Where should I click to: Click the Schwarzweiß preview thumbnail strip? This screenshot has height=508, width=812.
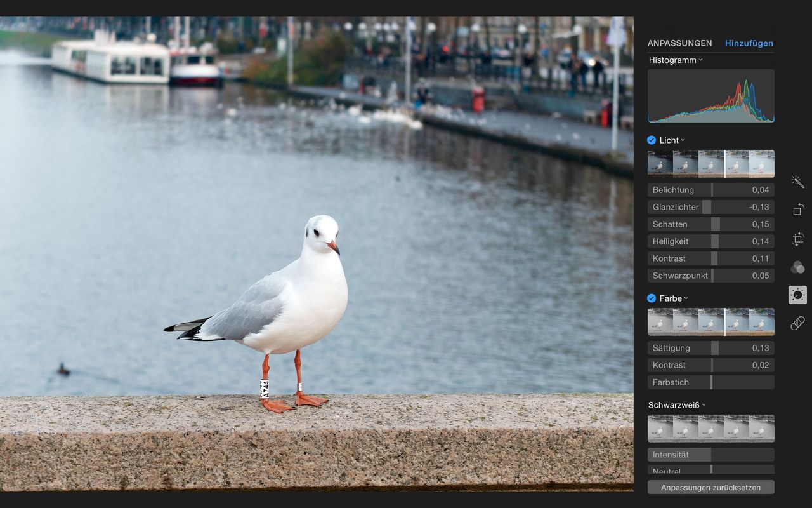[710, 429]
